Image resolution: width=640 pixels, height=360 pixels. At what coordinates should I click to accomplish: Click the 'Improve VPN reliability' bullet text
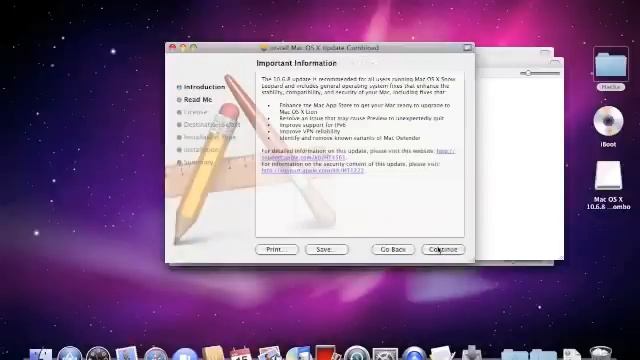(310, 131)
